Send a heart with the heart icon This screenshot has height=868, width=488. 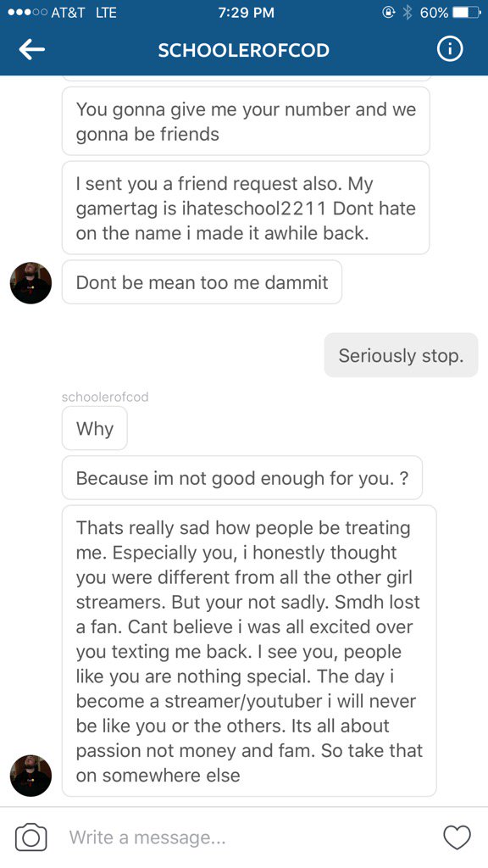457,837
